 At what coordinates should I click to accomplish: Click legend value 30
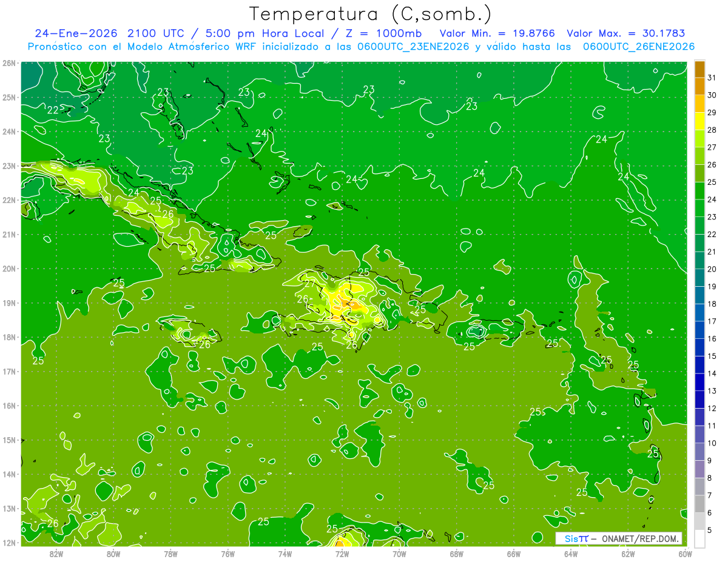712,95
